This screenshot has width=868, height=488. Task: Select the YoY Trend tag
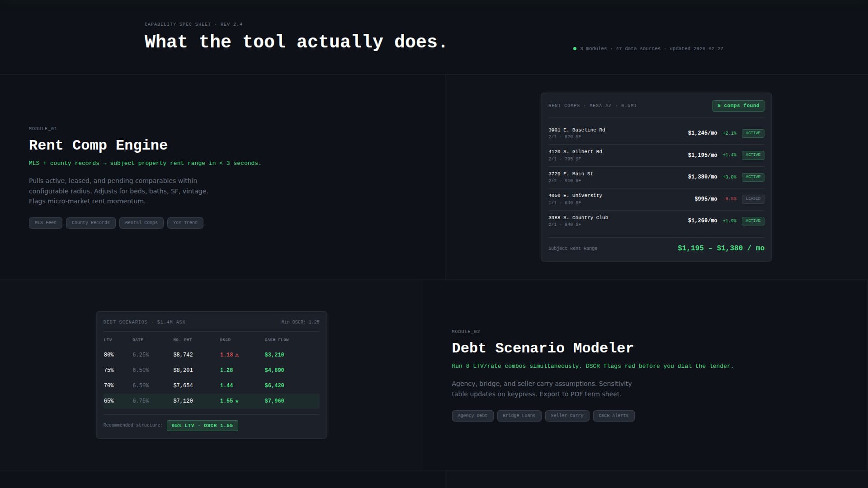(185, 223)
